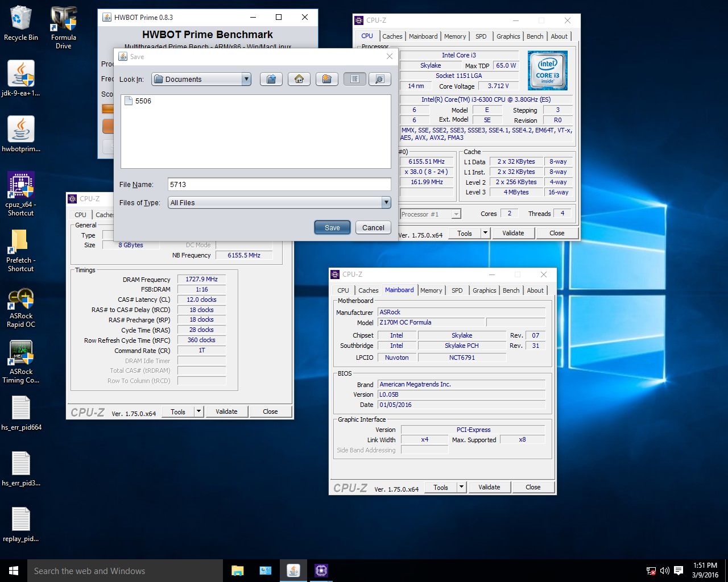Expand Tools dropdown arrow in Memory CPU-Z
The image size is (728, 582).
point(198,411)
